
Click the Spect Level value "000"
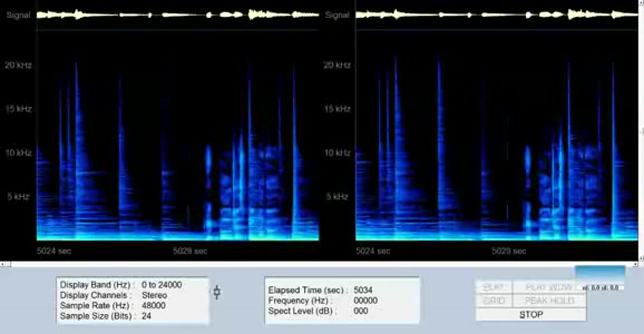[x=361, y=311]
